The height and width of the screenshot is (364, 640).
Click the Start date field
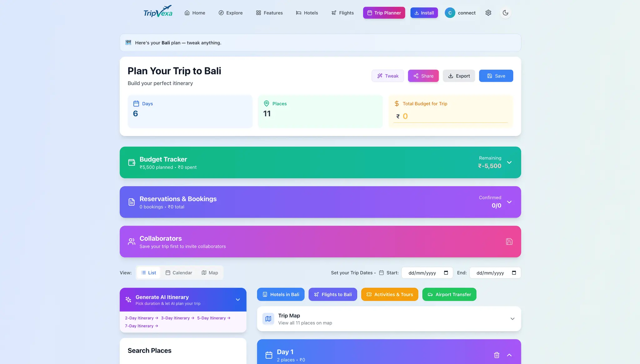427,273
